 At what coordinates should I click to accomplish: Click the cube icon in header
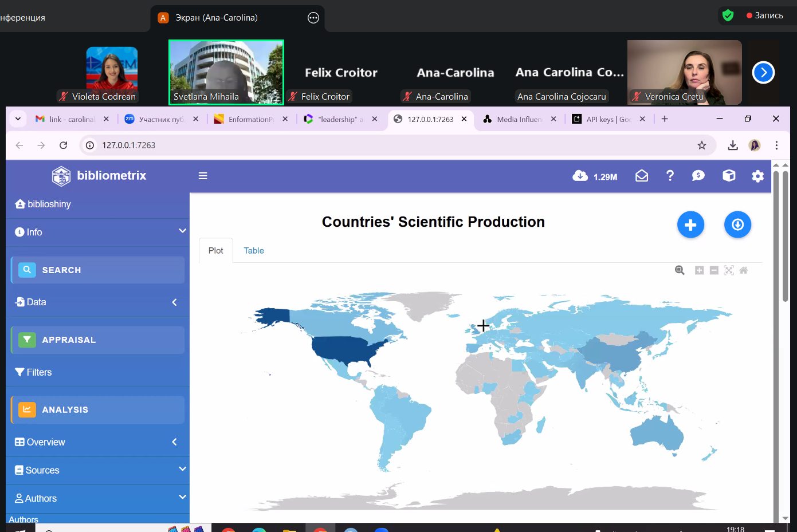click(729, 176)
